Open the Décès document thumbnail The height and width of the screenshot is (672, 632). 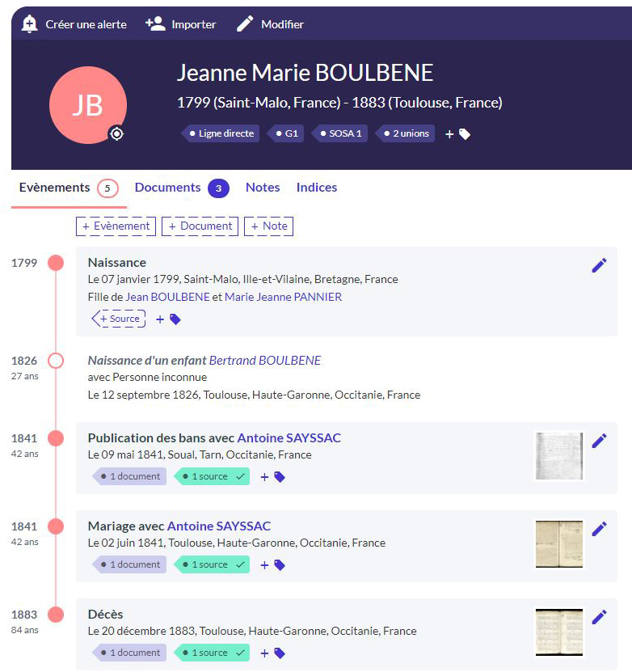point(558,632)
